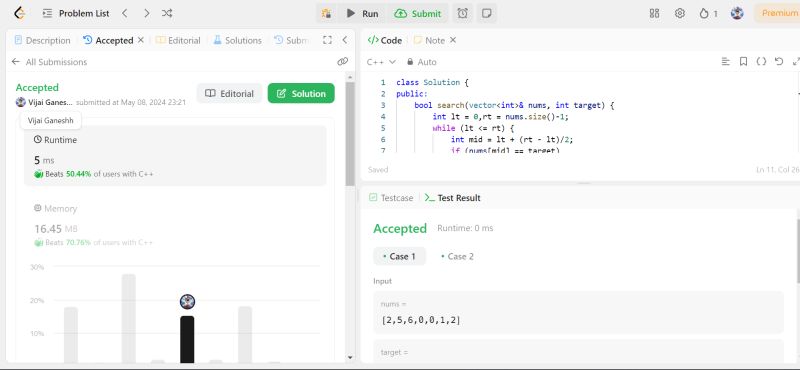Maximize the left panel expand icon
Viewport: 800px width, 370px height.
(x=328, y=40)
